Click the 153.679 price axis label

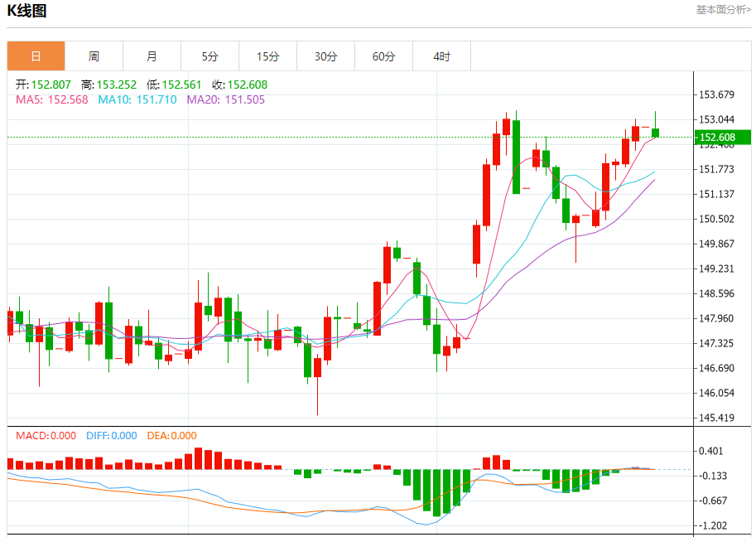pyautogui.click(x=716, y=94)
